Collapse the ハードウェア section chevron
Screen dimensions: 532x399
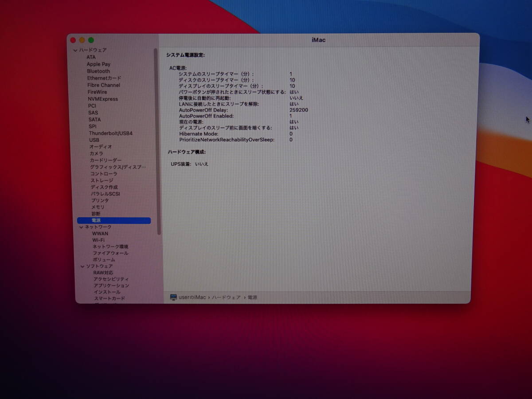(75, 51)
